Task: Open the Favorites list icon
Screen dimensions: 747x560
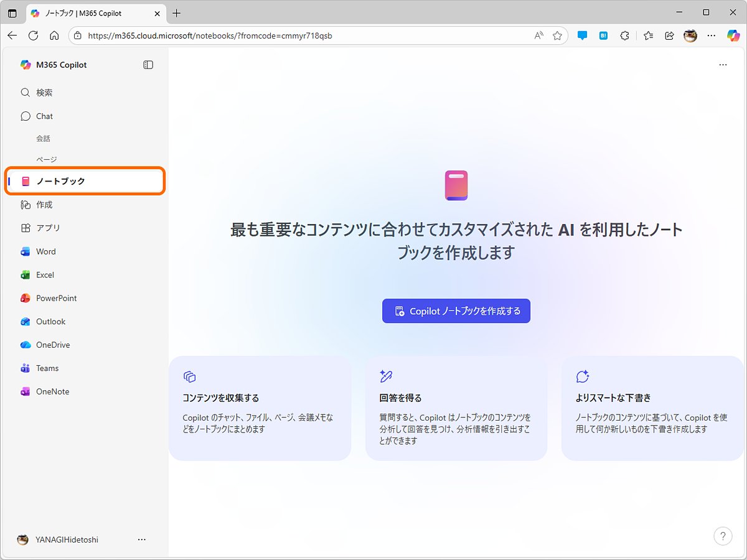Action: tap(648, 35)
